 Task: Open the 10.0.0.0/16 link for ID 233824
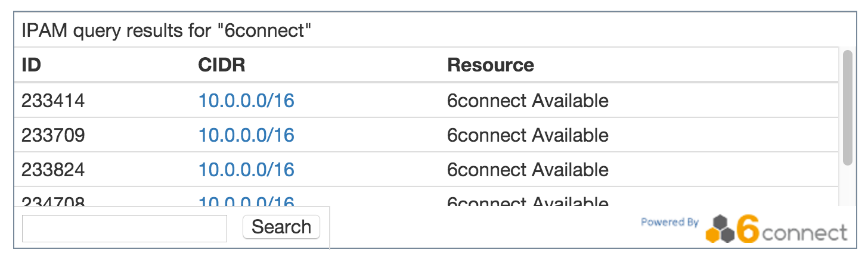246,170
